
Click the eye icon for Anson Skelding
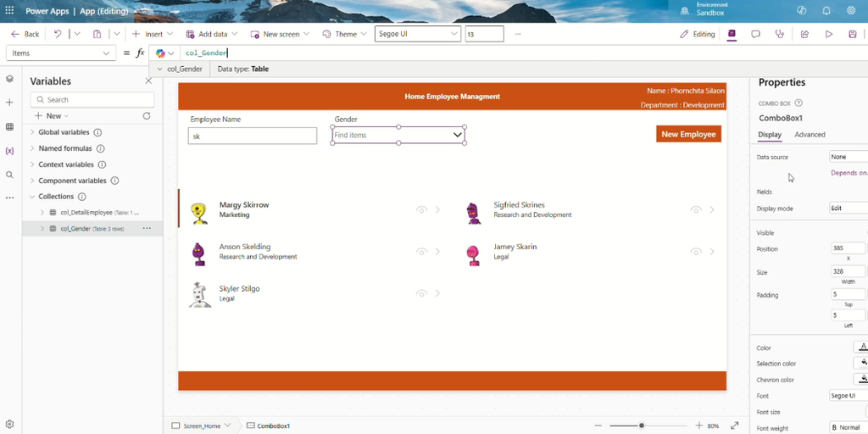pos(422,252)
